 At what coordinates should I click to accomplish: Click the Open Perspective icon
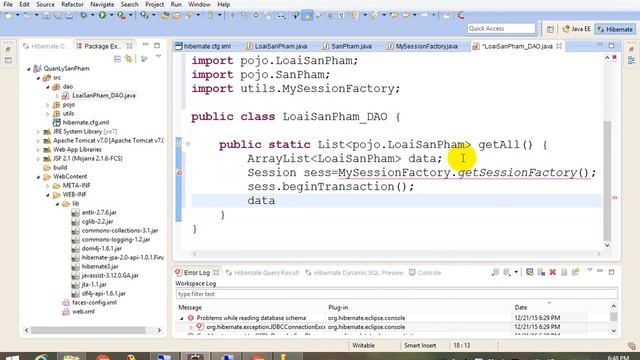[x=550, y=29]
